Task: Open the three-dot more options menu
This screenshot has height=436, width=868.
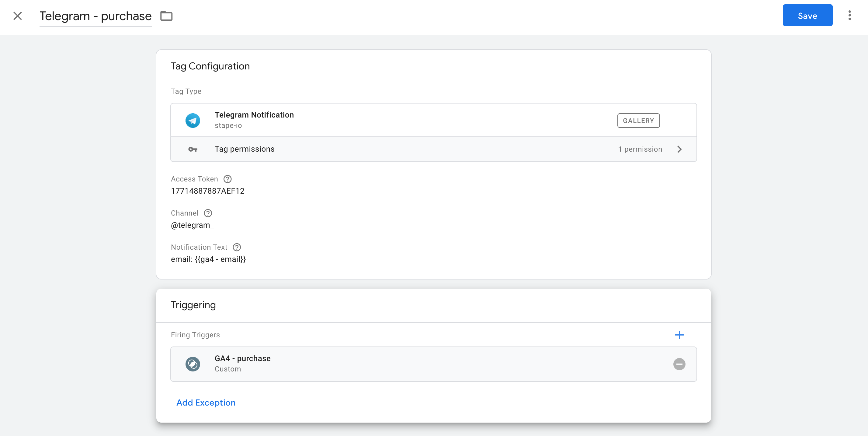Action: click(849, 16)
